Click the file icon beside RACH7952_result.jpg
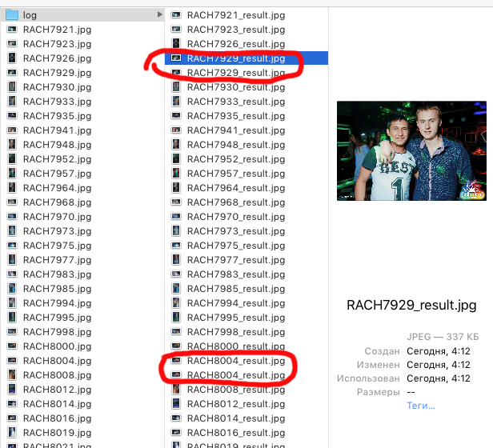 tap(176, 158)
